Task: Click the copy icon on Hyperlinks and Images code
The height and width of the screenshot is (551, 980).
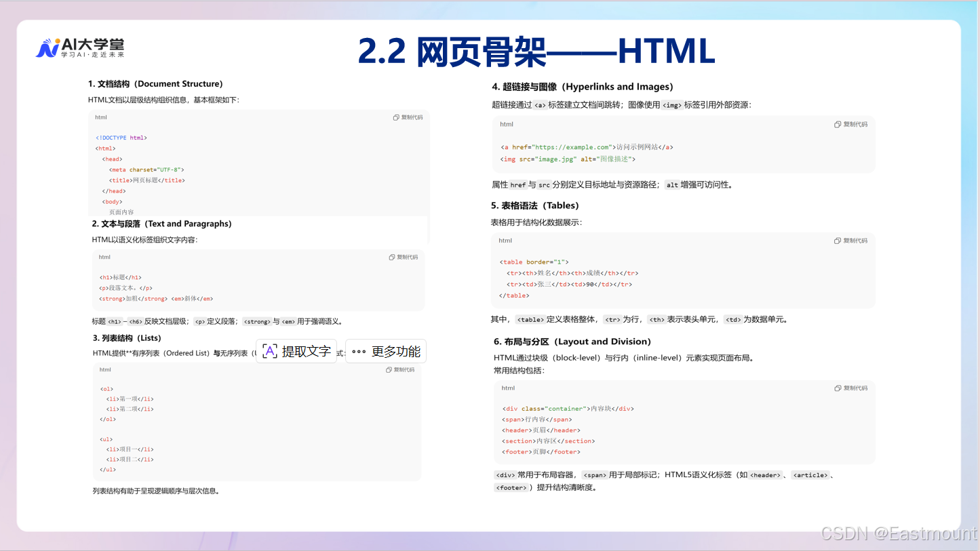Action: click(x=838, y=124)
